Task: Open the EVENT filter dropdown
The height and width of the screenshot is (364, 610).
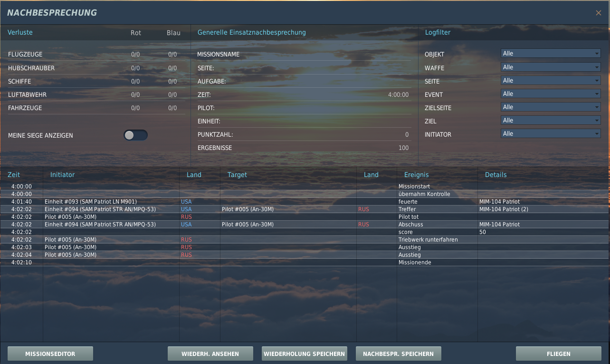Action: coord(551,94)
